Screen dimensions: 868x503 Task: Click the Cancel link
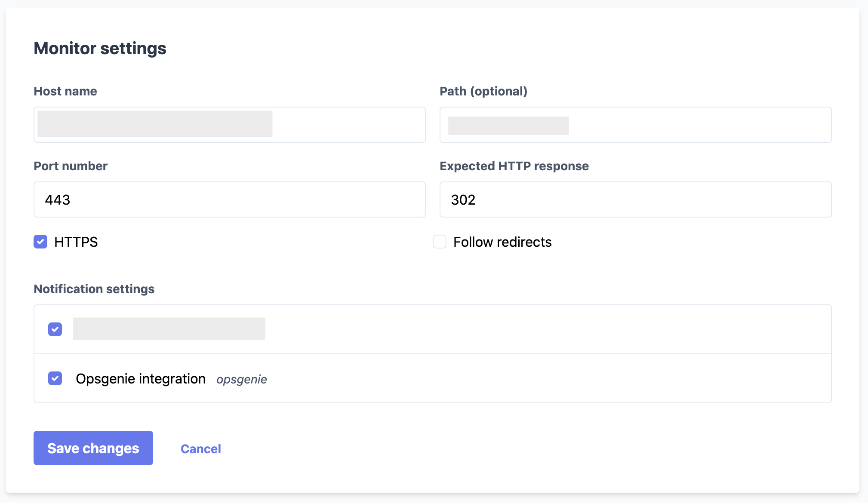coord(201,448)
